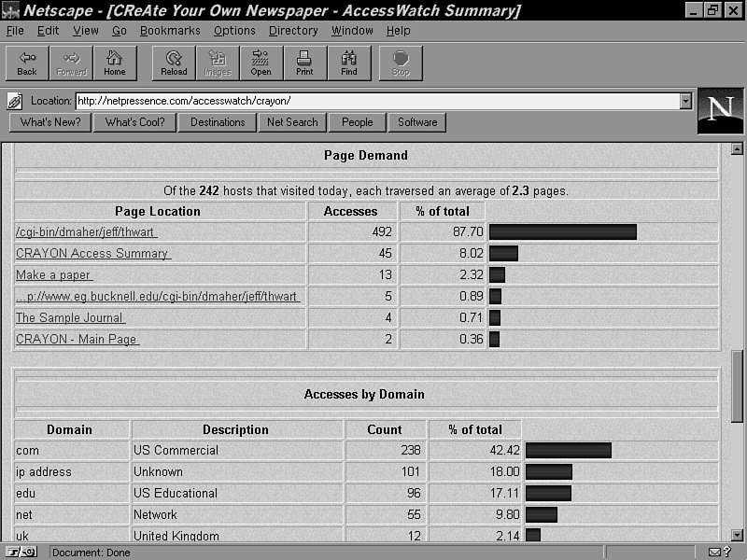Image resolution: width=747 pixels, height=560 pixels.
Task: Open the Options menu
Action: (x=233, y=31)
